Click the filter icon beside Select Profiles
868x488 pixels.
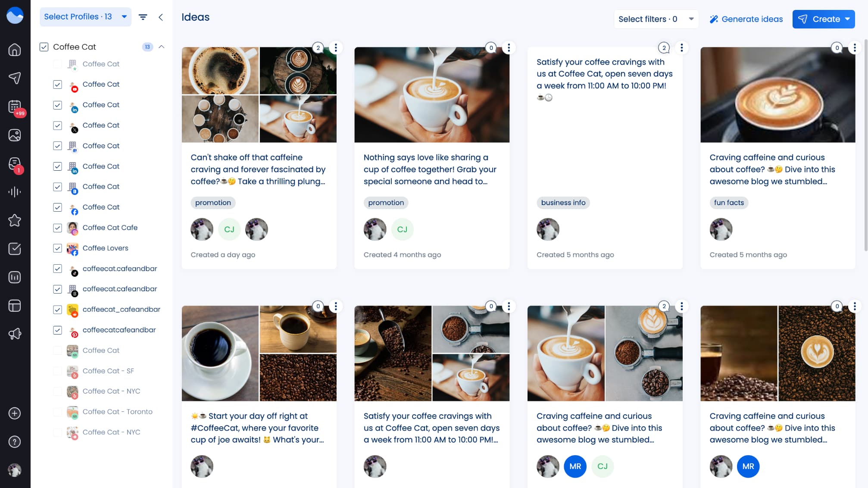click(143, 17)
